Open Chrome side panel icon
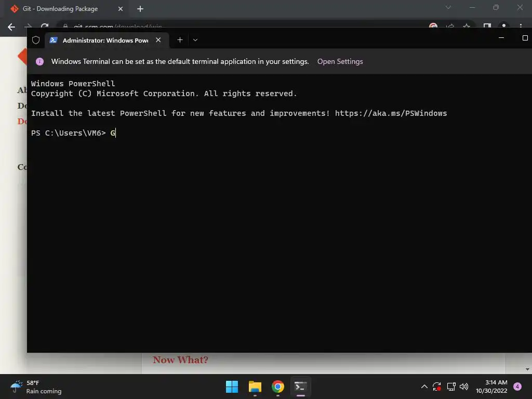 487,26
